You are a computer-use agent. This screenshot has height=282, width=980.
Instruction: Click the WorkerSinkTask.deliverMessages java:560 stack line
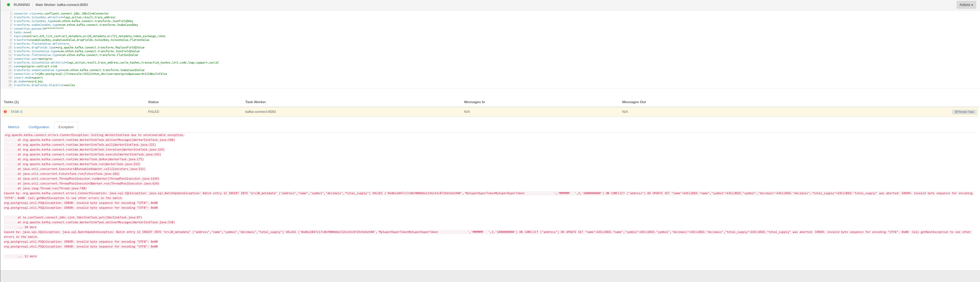tap(96, 140)
